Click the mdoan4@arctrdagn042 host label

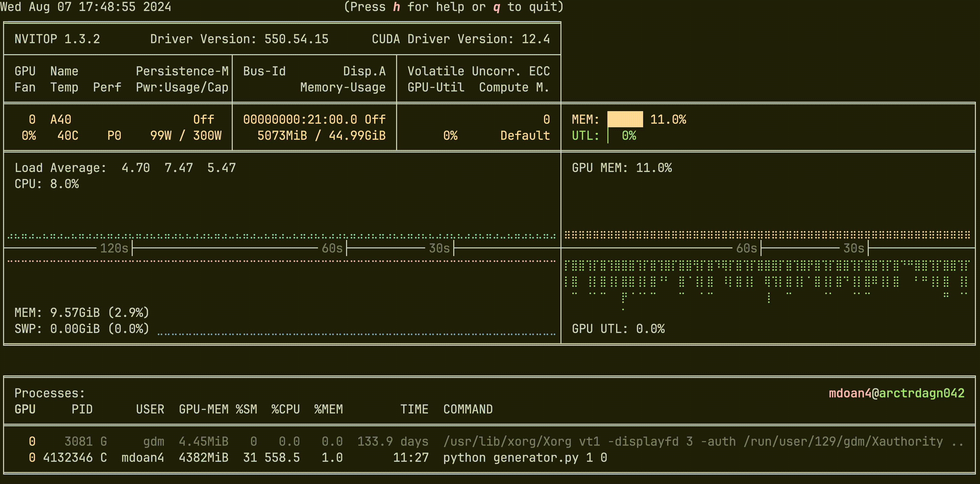[896, 393]
